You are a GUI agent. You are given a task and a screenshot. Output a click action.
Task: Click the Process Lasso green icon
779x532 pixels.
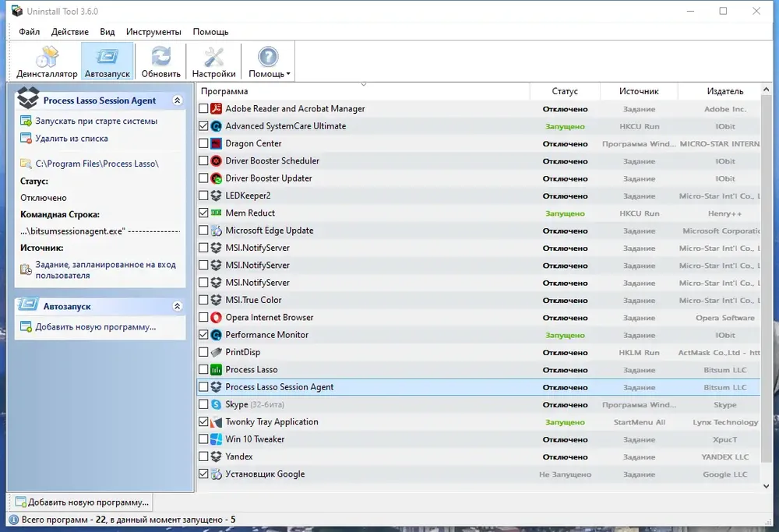coord(216,369)
